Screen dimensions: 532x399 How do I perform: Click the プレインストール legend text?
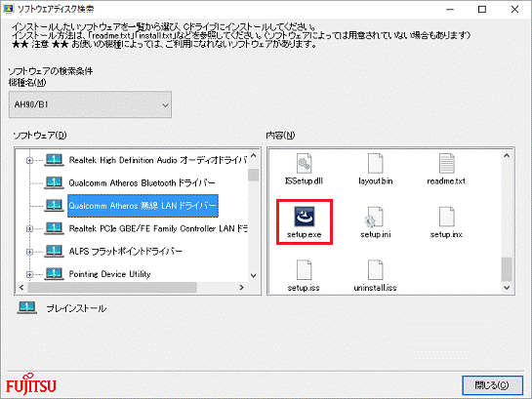pyautogui.click(x=76, y=308)
